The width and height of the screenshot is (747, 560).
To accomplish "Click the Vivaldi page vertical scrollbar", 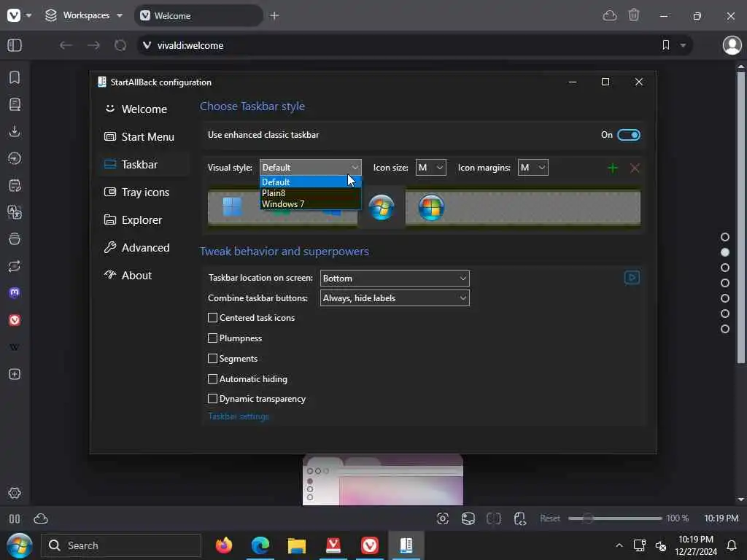I will (740, 217).
